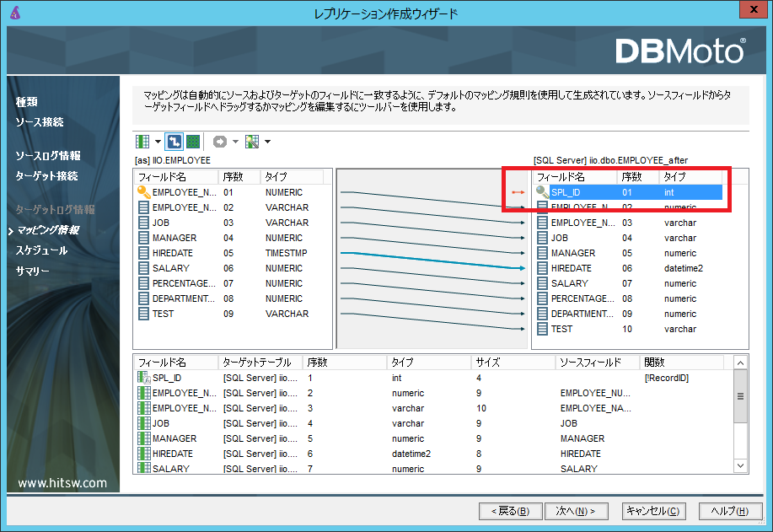The width and height of the screenshot is (773, 532).
Task: Select the [!RecordID] function cell
Action: [x=667, y=379]
